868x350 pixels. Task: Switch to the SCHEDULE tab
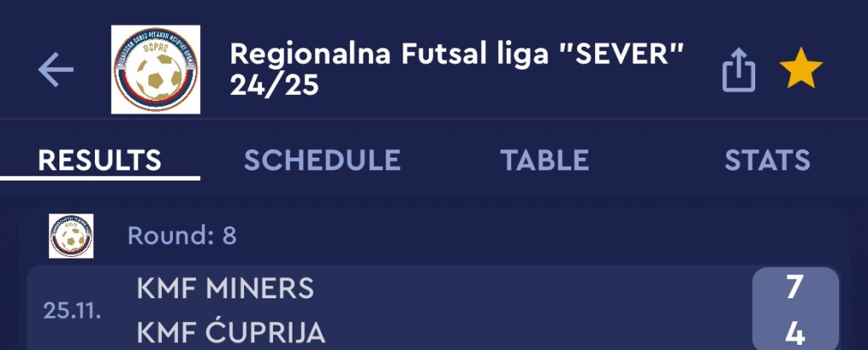coord(322,160)
